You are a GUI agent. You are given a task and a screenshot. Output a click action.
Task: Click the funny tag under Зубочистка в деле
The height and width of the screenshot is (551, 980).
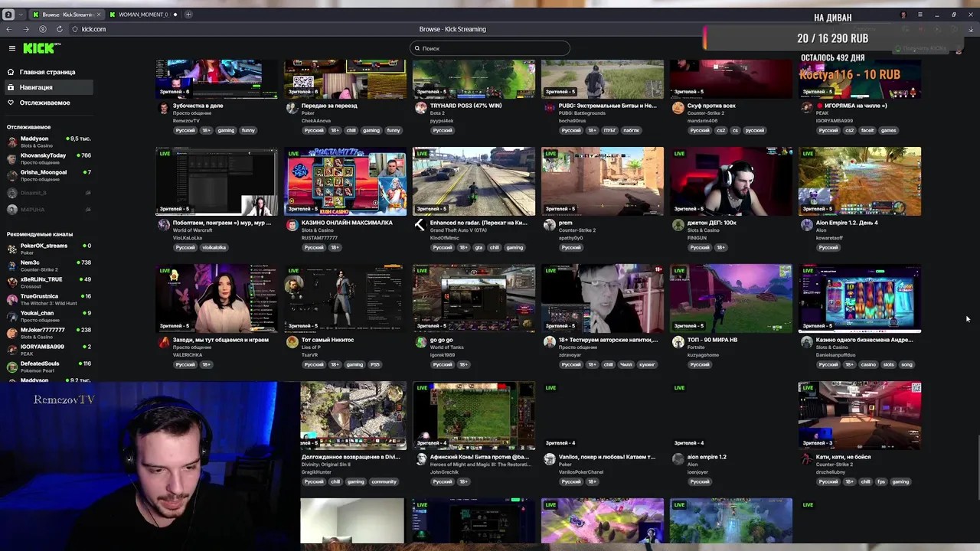click(248, 130)
